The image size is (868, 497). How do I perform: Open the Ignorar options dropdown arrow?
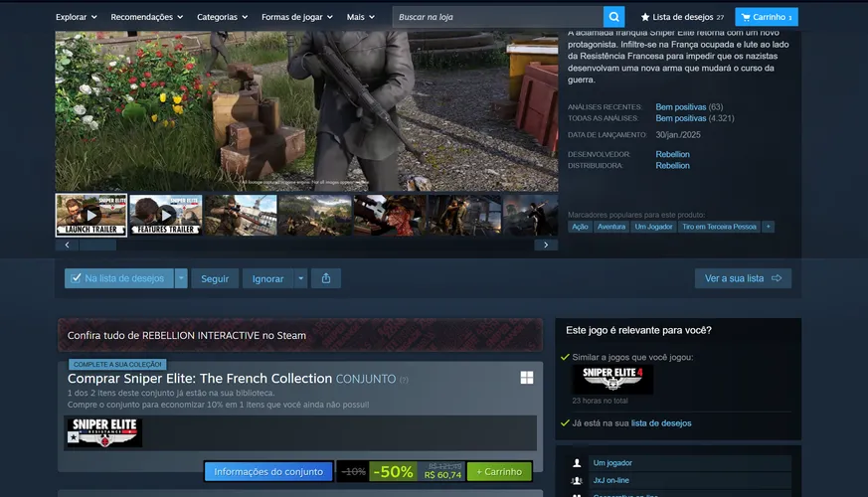click(x=300, y=278)
